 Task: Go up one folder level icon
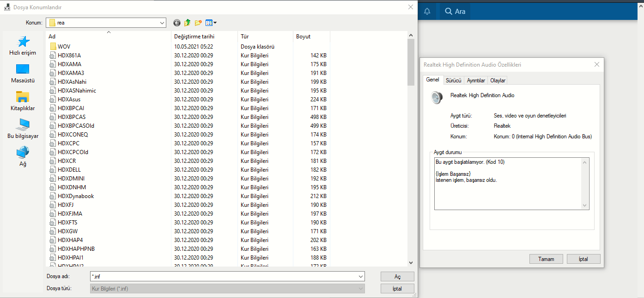188,23
